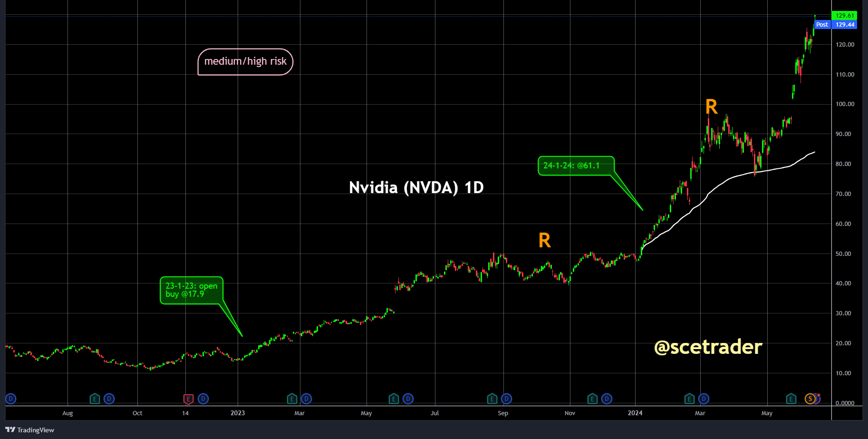868x439 pixels.
Task: Expand the 'medium/high risk' bubble label
Action: pyautogui.click(x=245, y=61)
